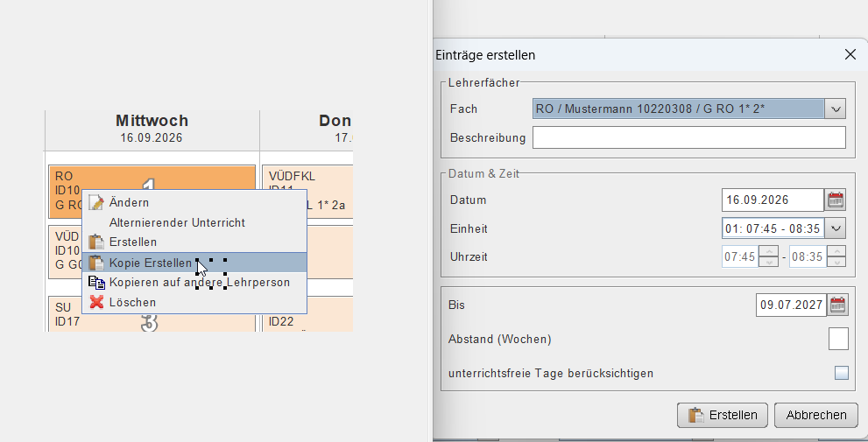
Task: Select the SU ID17 lesson block
Action: [x=152, y=314]
